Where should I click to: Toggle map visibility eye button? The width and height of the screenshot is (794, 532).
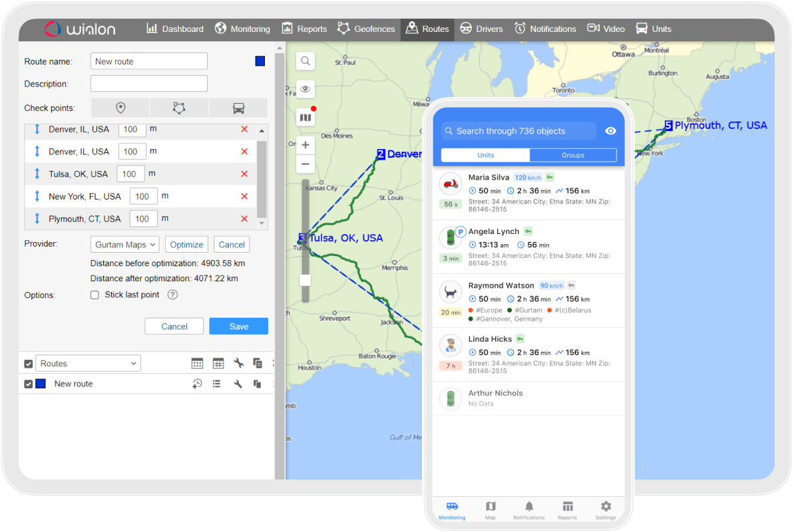pyautogui.click(x=305, y=89)
